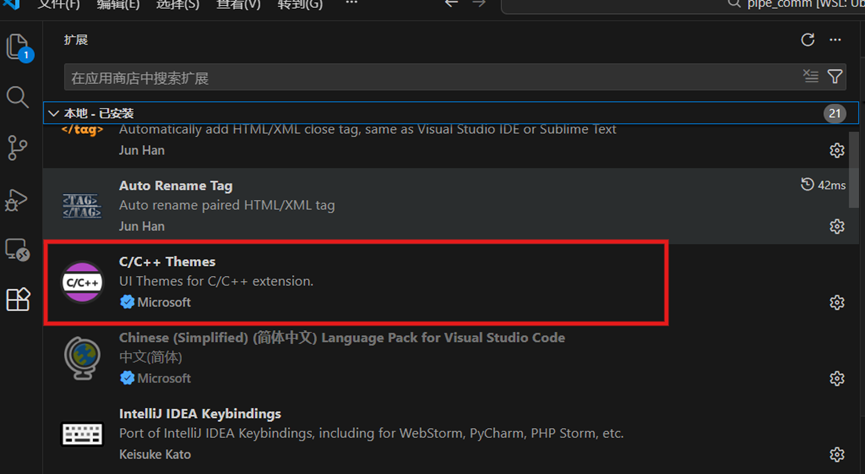Select the Chinese (Simplified) Language Pack title
The image size is (865, 474).
pos(342,338)
